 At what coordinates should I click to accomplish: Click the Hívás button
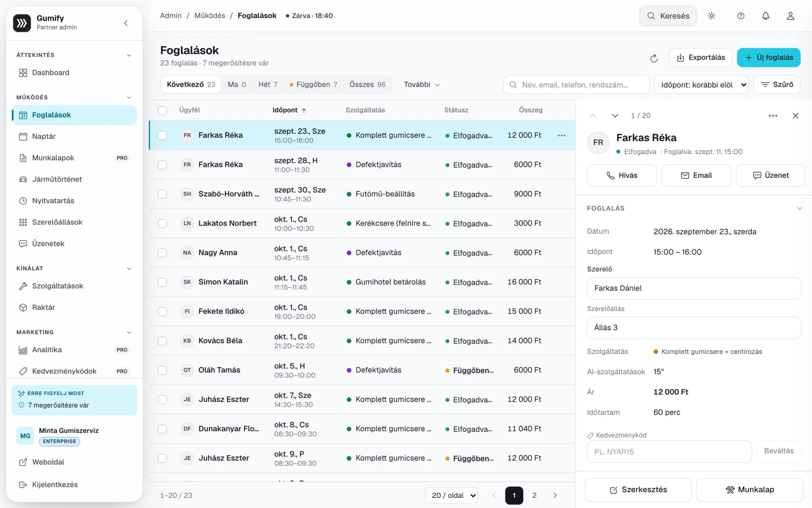622,175
